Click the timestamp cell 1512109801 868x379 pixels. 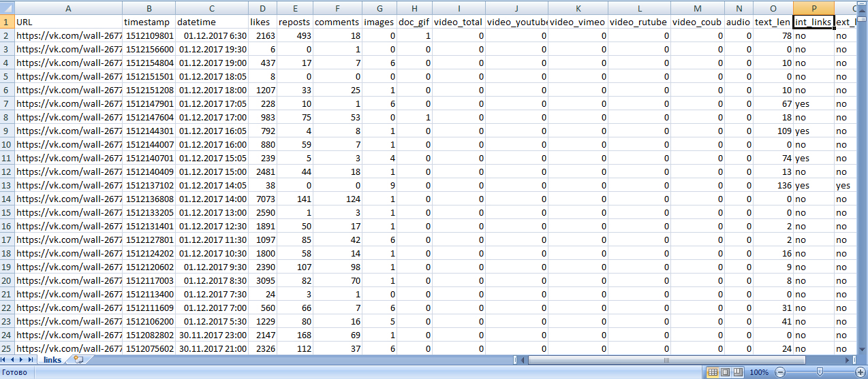tap(149, 35)
